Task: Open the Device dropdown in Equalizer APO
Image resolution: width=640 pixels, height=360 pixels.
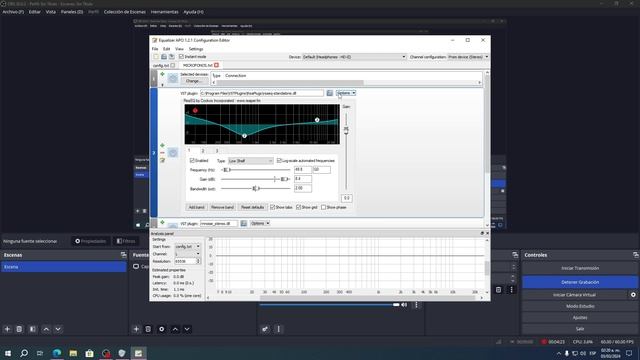Action: 354,57
